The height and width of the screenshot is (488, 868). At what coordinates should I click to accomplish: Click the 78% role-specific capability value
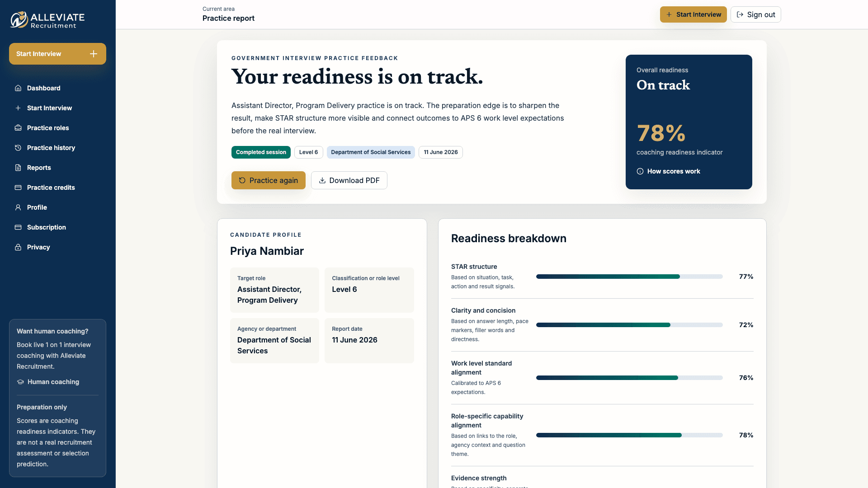coord(746,435)
